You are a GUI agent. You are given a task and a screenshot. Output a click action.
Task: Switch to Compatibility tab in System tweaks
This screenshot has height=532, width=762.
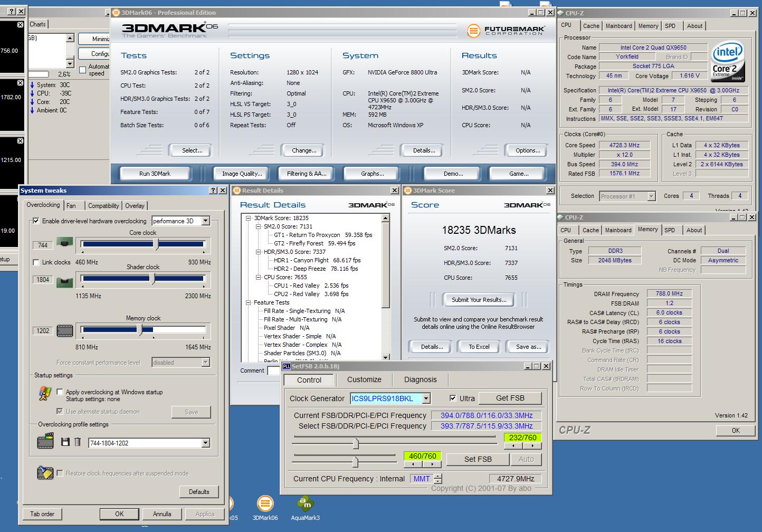[x=103, y=206]
